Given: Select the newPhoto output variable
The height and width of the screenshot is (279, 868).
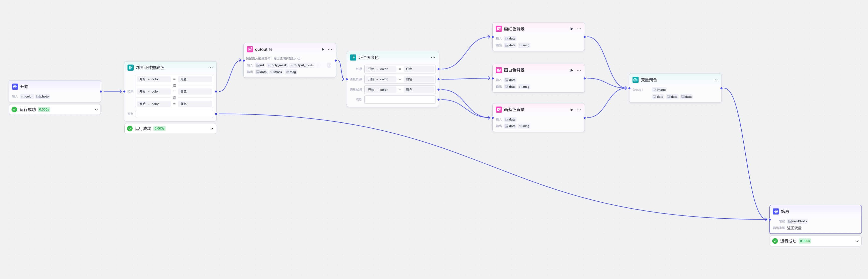Looking at the screenshot, I should [797, 221].
